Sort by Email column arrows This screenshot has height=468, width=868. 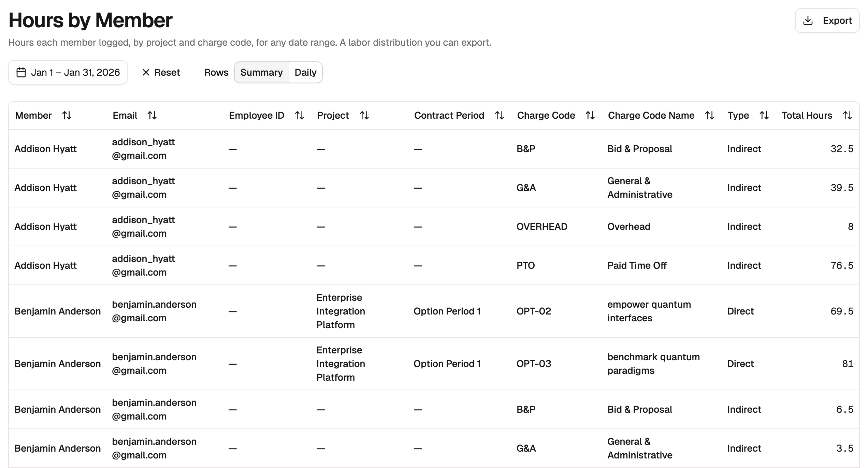(152, 115)
